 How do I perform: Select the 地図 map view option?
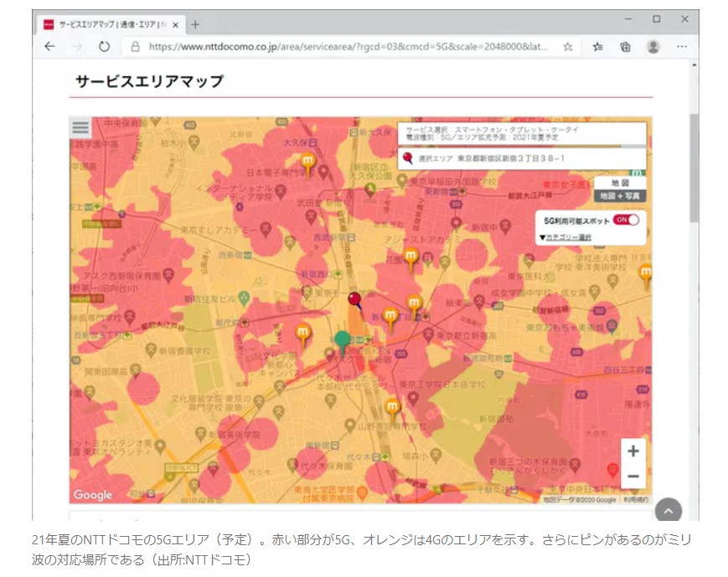[x=620, y=183]
